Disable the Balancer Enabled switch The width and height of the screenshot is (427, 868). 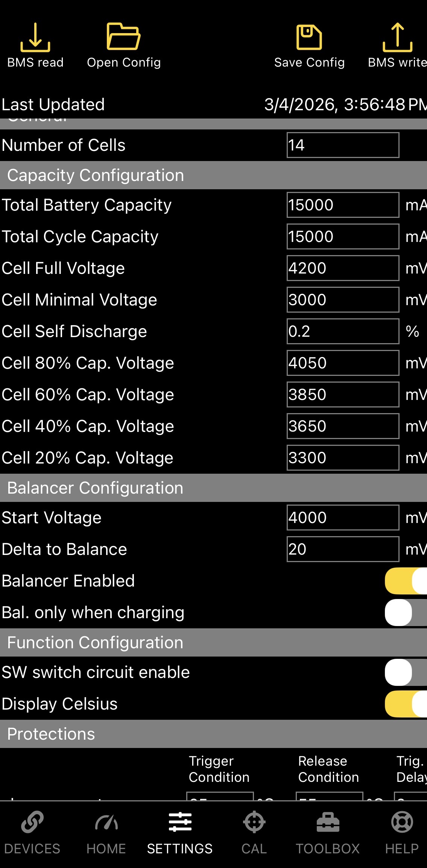(406, 581)
